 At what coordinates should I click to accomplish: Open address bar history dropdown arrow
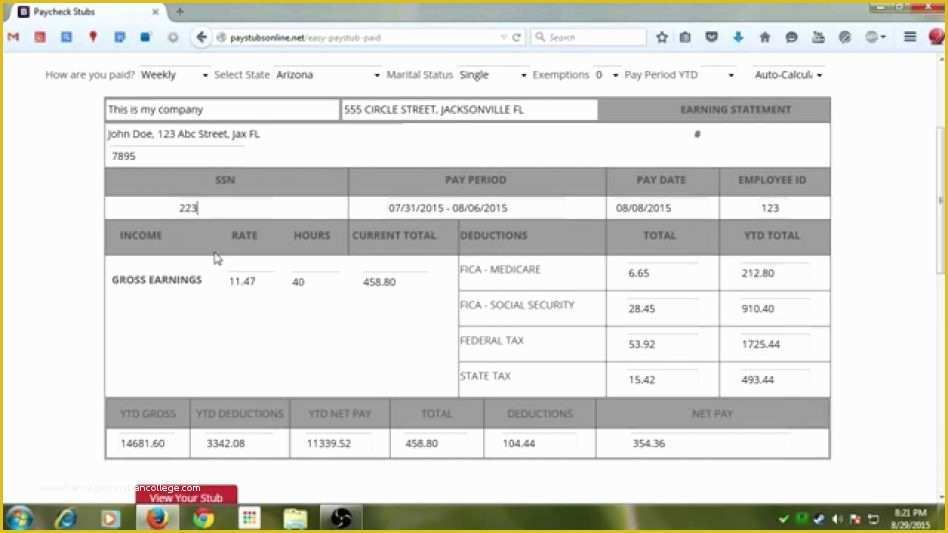click(x=504, y=37)
